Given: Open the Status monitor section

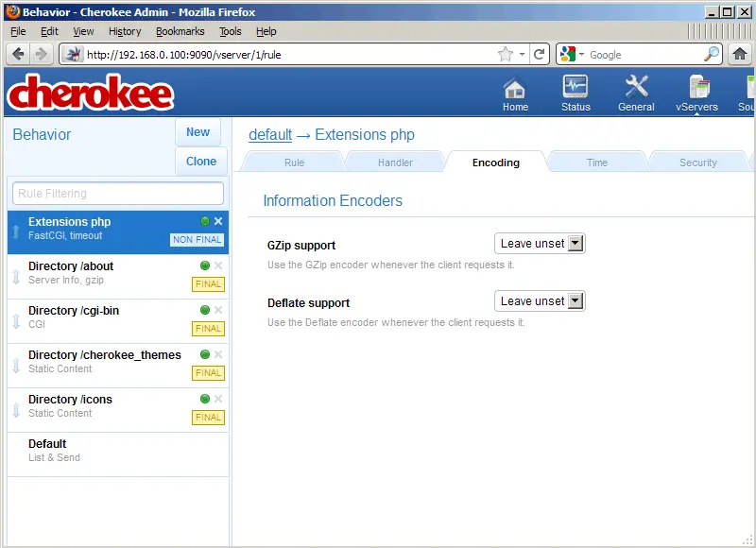Looking at the screenshot, I should click(576, 94).
